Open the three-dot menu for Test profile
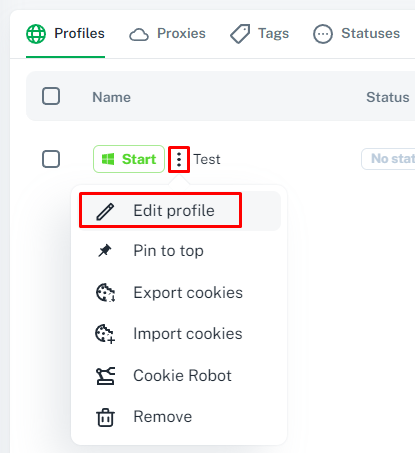 pyautogui.click(x=179, y=159)
